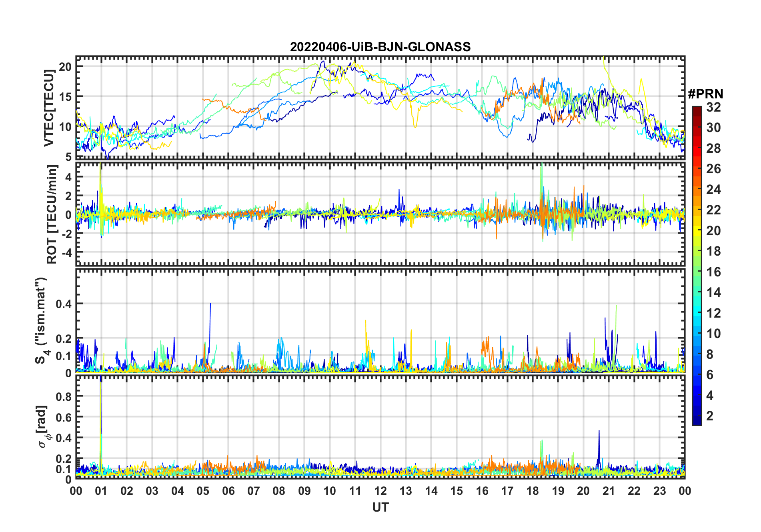Image resolution: width=761 pixels, height=532 pixels.
Task: Click the 05 hour tick on the UT axis
Action: click(x=203, y=491)
